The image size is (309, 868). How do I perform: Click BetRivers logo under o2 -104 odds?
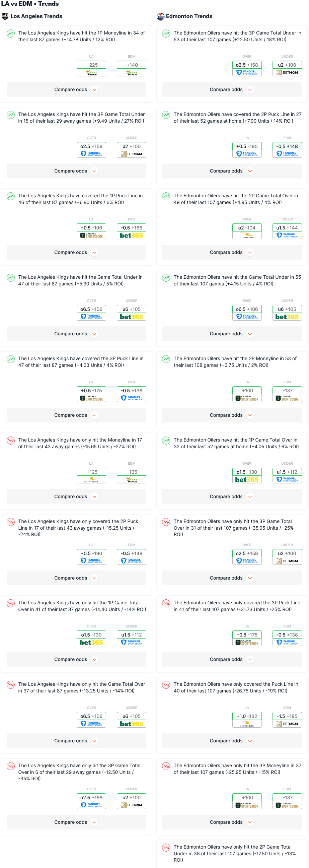[247, 236]
